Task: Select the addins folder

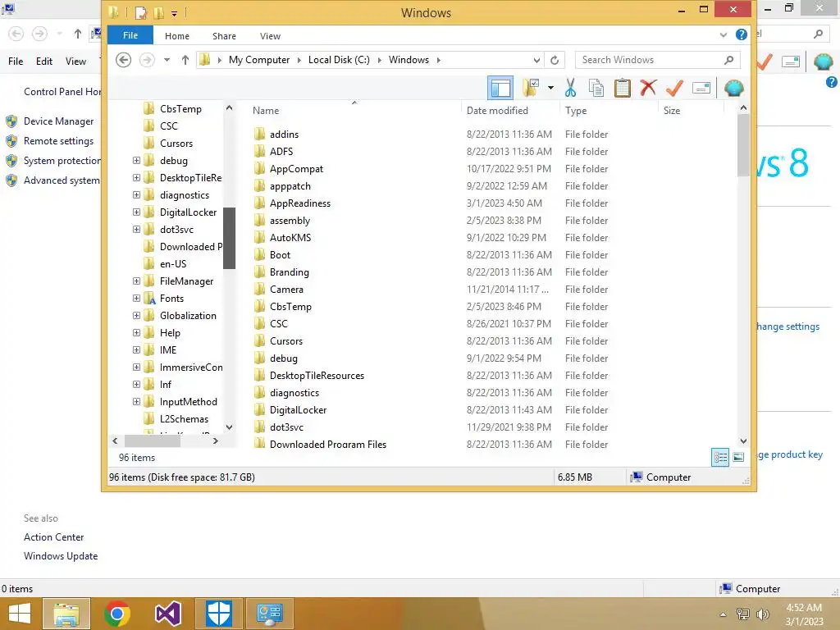Action: (x=284, y=134)
